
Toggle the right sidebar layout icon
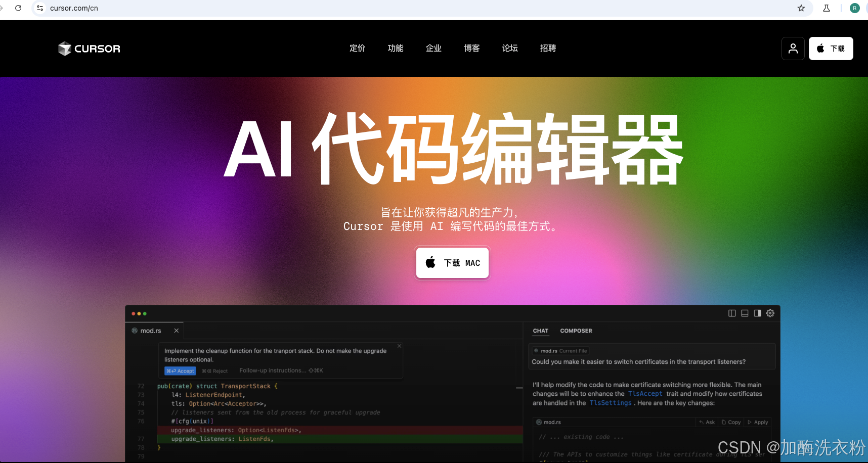757,313
